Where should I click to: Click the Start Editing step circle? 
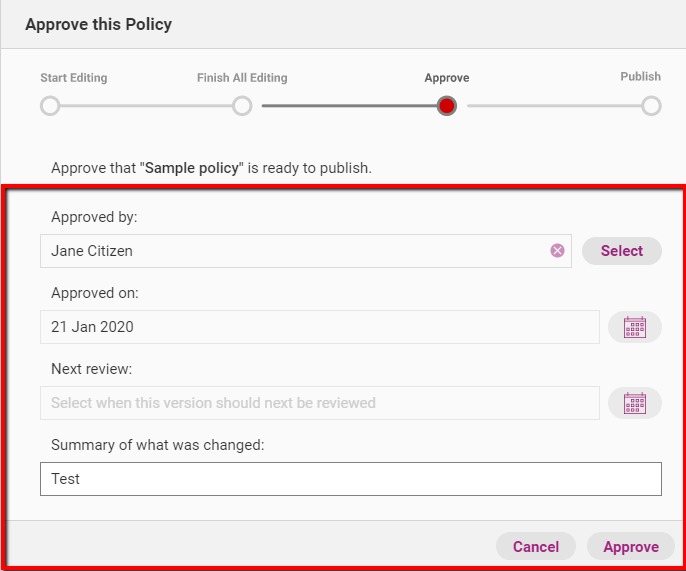pos(50,106)
